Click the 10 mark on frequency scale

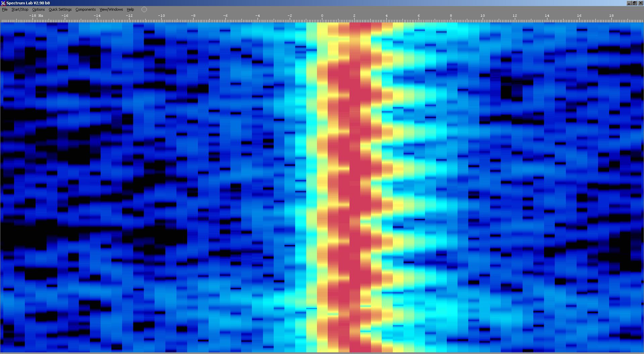[x=482, y=16]
